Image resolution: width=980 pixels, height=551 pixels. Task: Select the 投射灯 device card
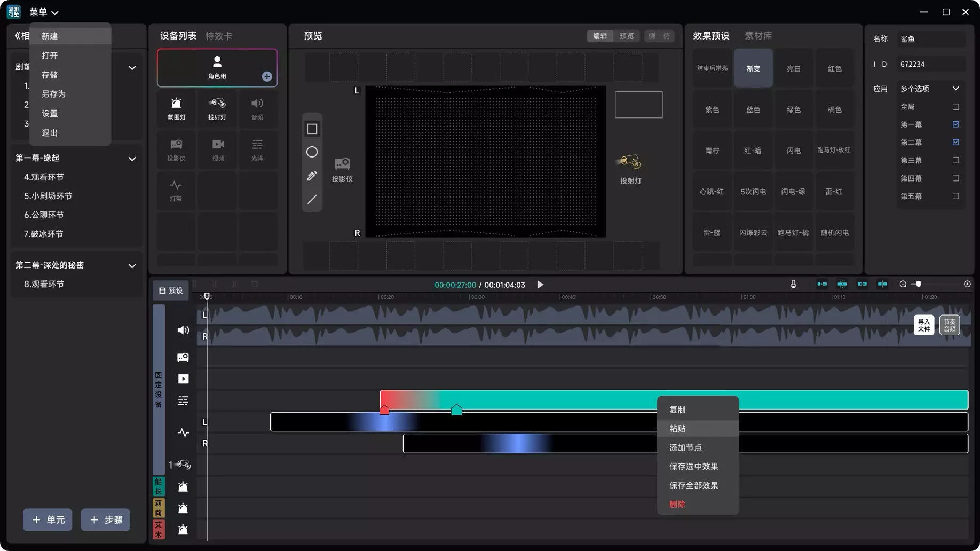click(x=217, y=108)
